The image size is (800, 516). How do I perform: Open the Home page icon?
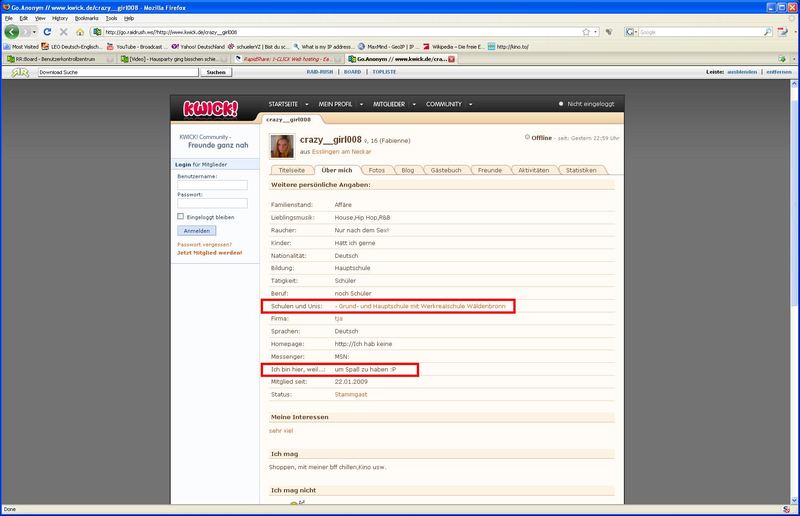pyautogui.click(x=80, y=32)
